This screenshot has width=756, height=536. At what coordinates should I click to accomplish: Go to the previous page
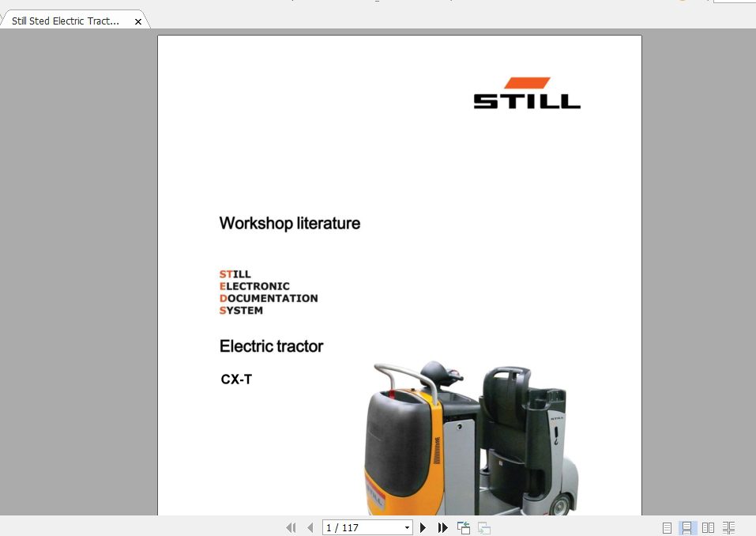tap(310, 528)
